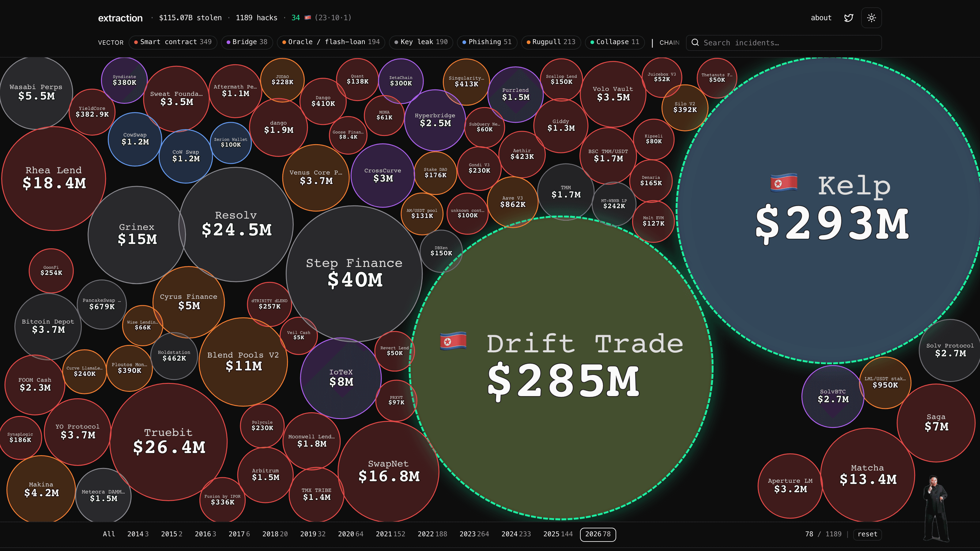Open the SolvBTC $2.7M bubble
The width and height of the screenshot is (980, 551).
coord(833,396)
